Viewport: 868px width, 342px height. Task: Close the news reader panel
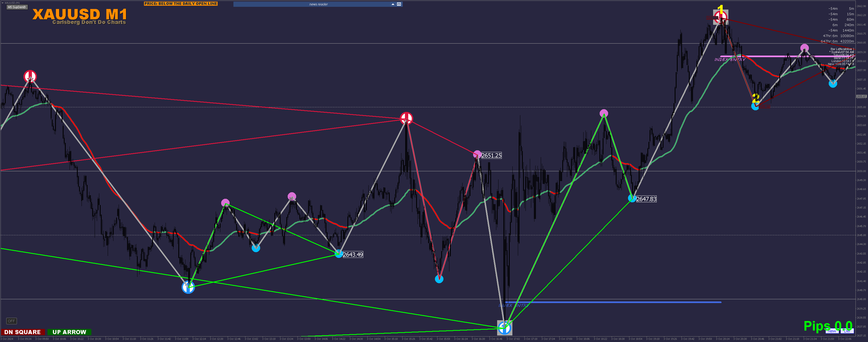coord(399,4)
